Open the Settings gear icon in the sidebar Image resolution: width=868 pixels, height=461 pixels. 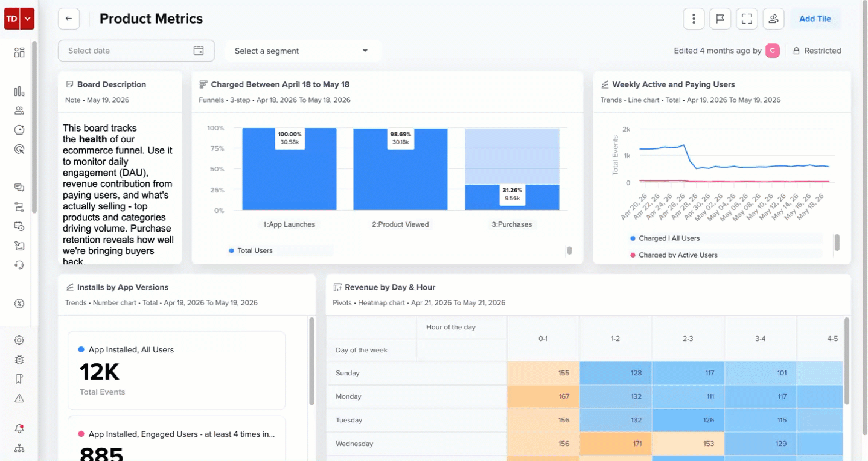[x=19, y=340]
